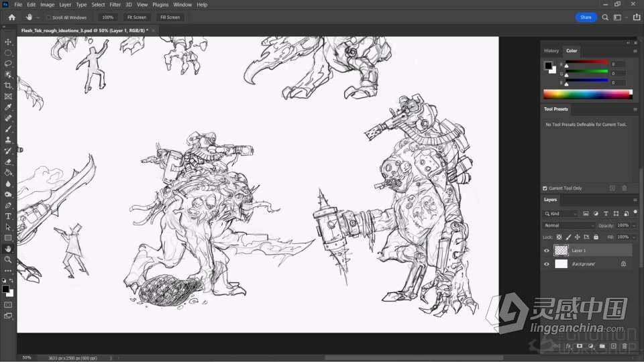Open the Layers panel menu
The image size is (644, 362).
635,200
